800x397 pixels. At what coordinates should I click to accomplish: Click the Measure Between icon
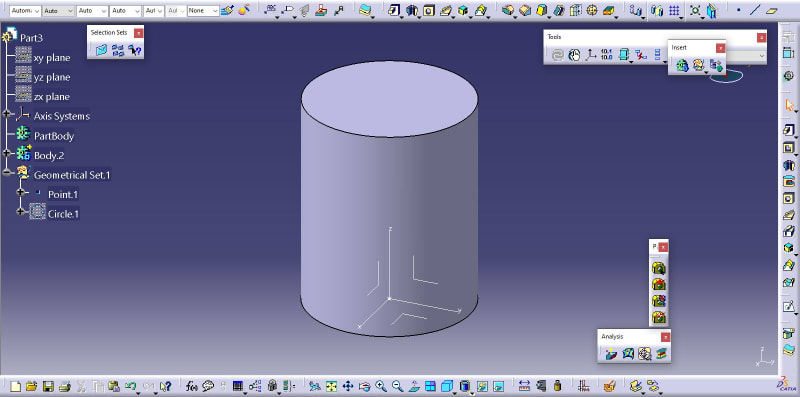pos(524,386)
